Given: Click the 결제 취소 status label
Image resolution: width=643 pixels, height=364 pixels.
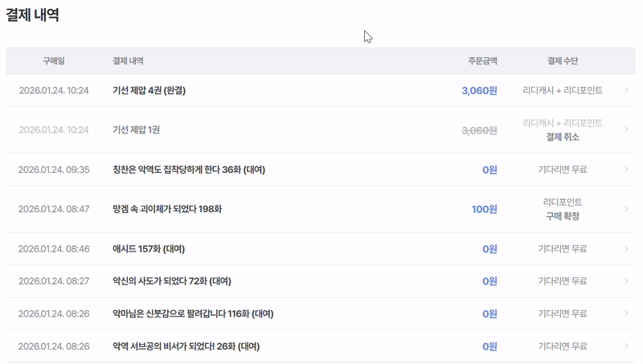Looking at the screenshot, I should 562,137.
